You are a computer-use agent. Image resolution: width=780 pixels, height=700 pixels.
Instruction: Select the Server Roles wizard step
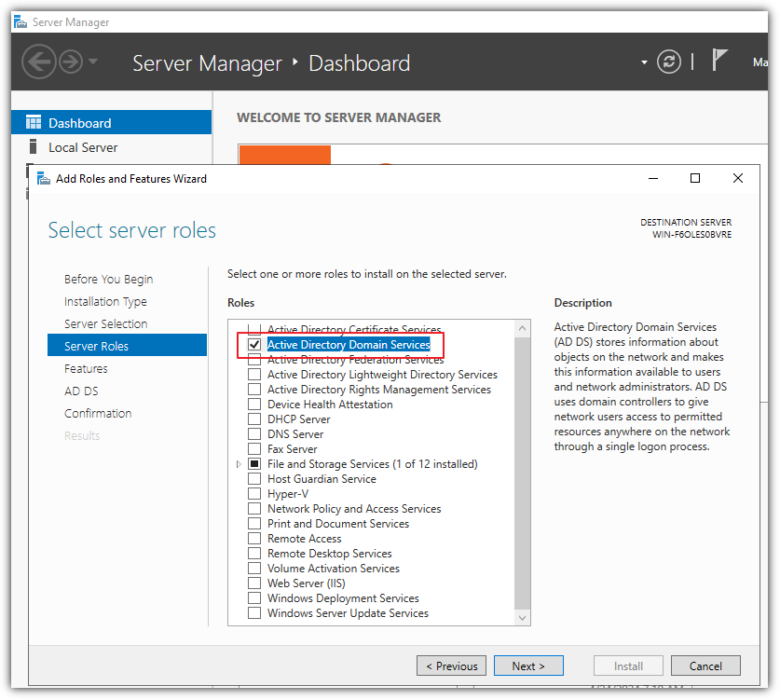(127, 345)
